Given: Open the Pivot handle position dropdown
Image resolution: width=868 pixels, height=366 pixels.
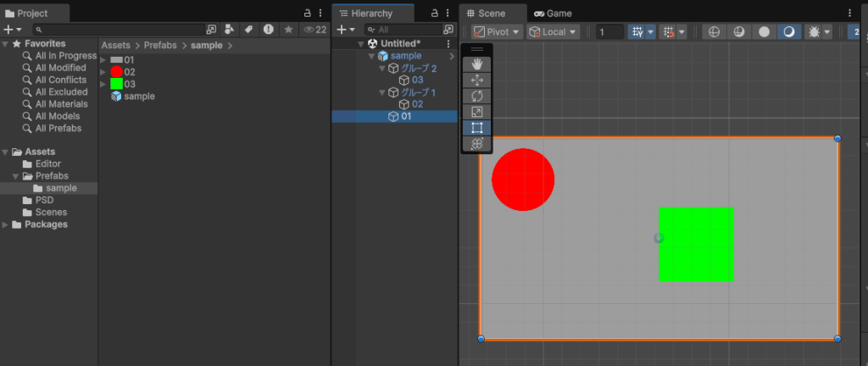Looking at the screenshot, I should click(x=498, y=32).
